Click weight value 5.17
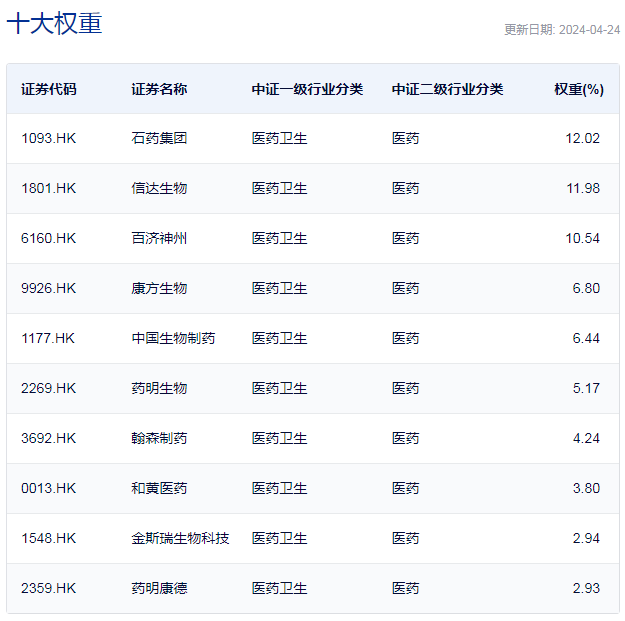Image resolution: width=625 pixels, height=621 pixels. tap(586, 388)
